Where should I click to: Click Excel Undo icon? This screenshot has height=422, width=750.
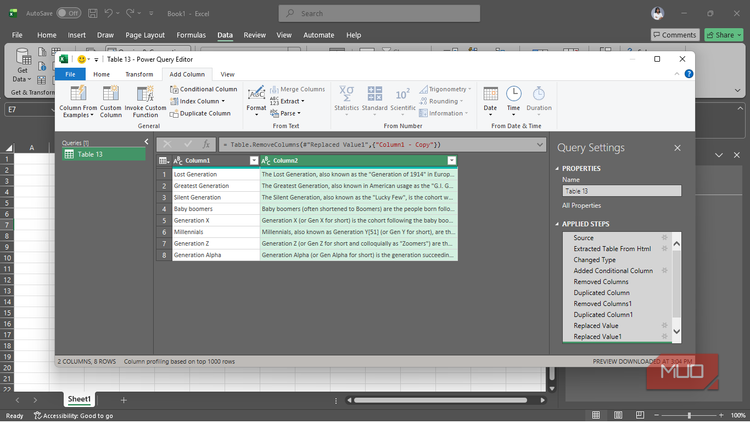coord(109,13)
